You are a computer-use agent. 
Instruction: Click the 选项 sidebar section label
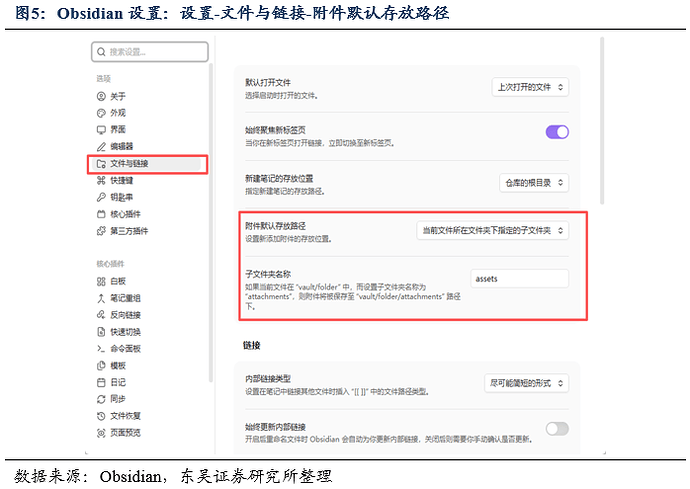tap(104, 79)
